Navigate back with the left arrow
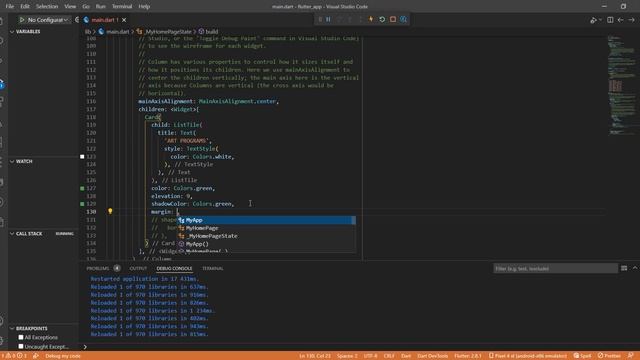The image size is (640, 360). point(620,20)
